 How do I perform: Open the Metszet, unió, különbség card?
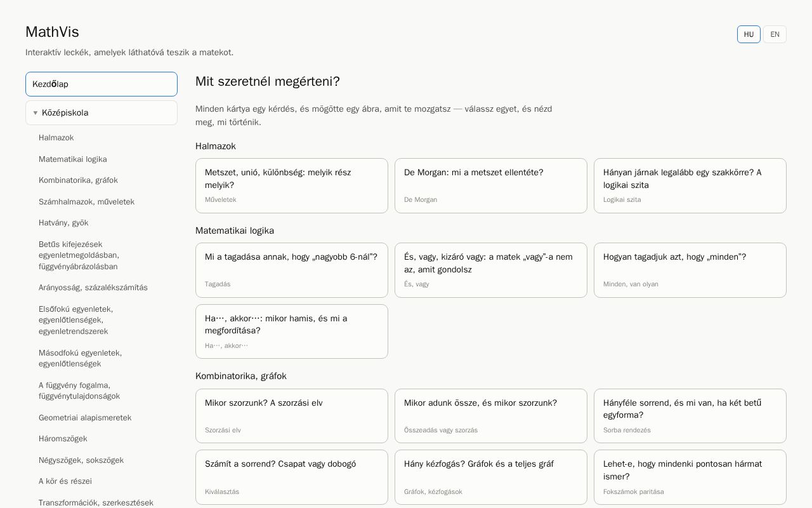pyautogui.click(x=292, y=185)
